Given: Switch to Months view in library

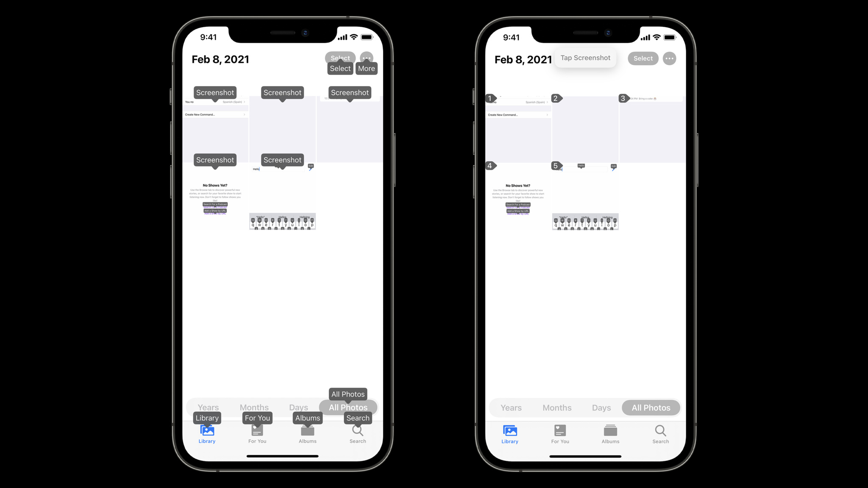Looking at the screenshot, I should tap(253, 408).
